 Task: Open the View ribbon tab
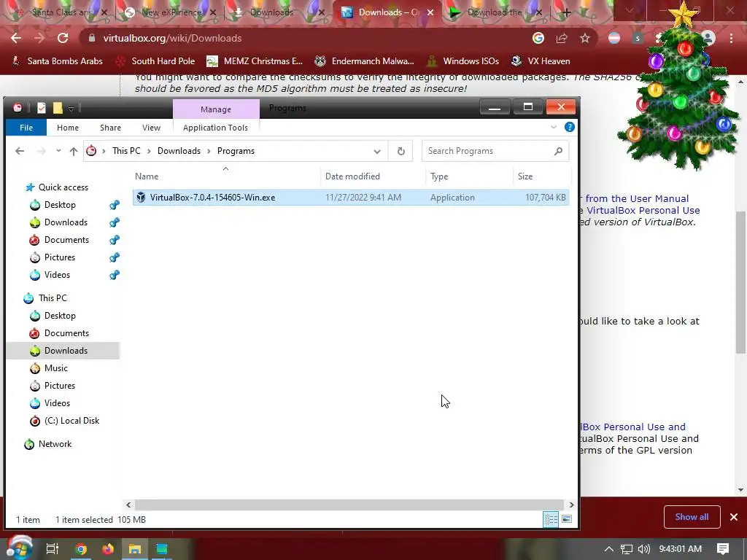(x=151, y=128)
